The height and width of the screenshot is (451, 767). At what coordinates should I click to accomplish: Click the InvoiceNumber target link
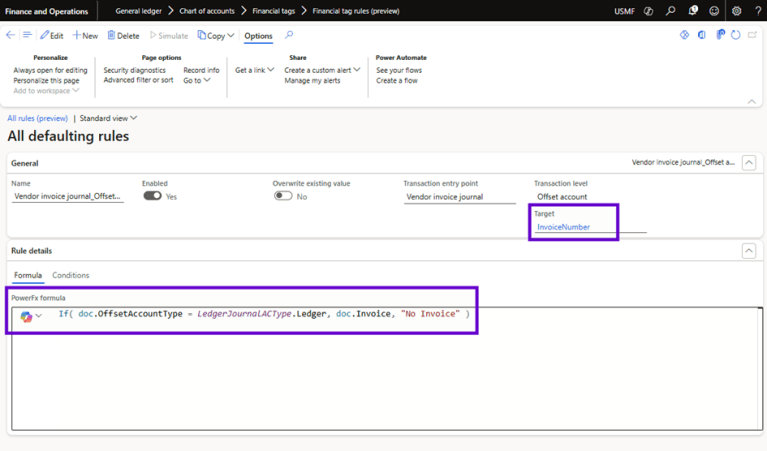564,227
